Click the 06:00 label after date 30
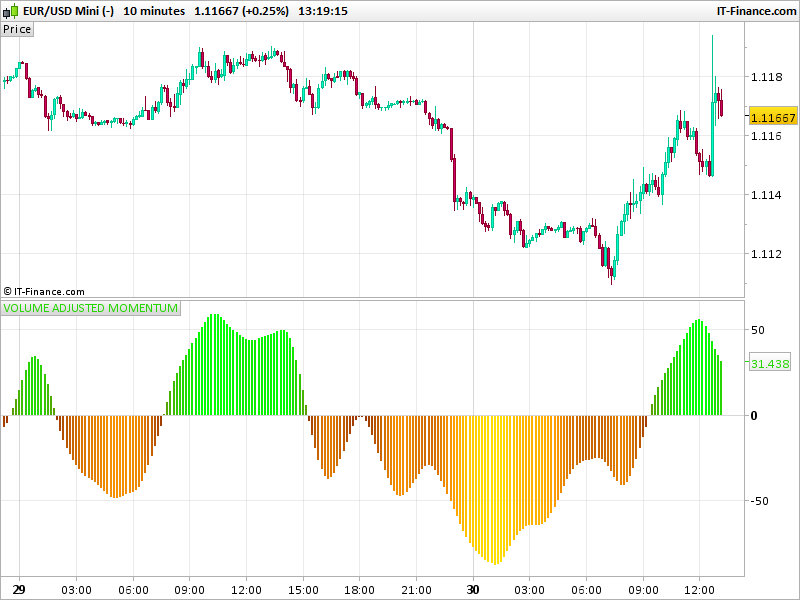This screenshot has width=800, height=600. [x=586, y=590]
